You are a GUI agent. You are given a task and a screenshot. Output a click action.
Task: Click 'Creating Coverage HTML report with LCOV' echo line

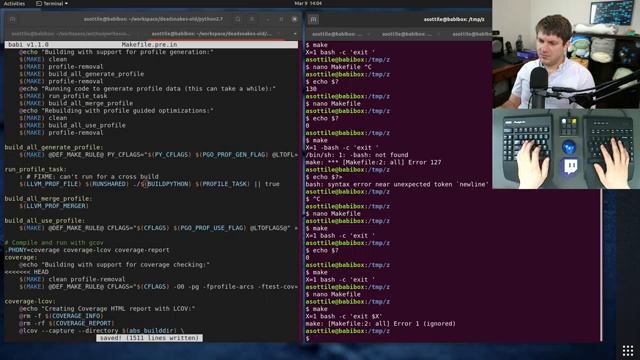point(107,309)
